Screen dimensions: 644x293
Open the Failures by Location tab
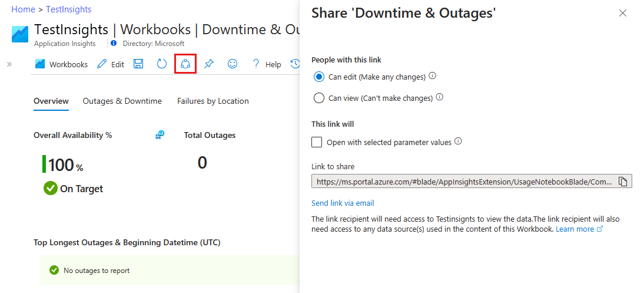pos(213,101)
